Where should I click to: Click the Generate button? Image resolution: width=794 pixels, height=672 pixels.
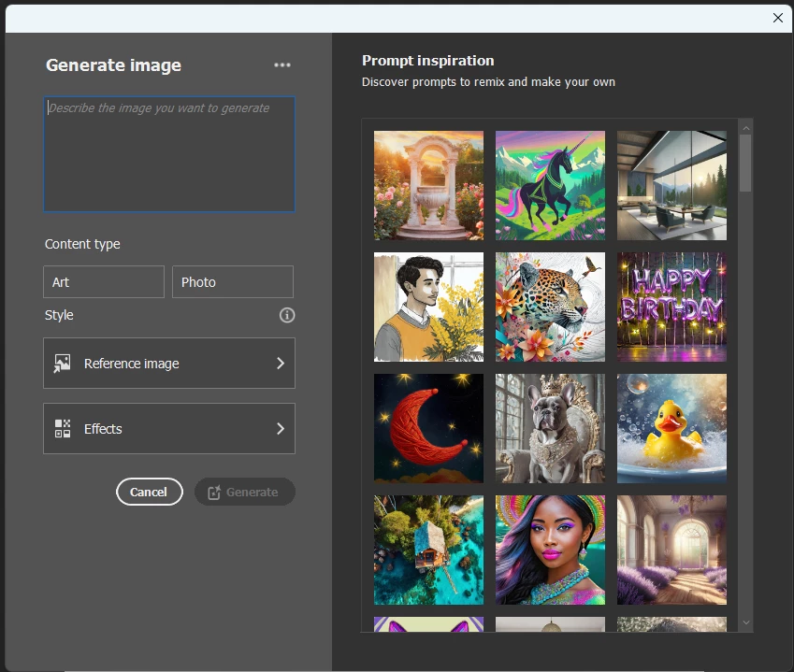tap(245, 492)
